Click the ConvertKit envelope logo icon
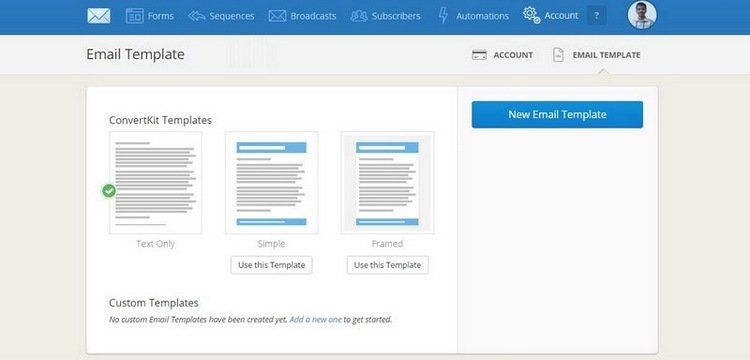 point(99,16)
